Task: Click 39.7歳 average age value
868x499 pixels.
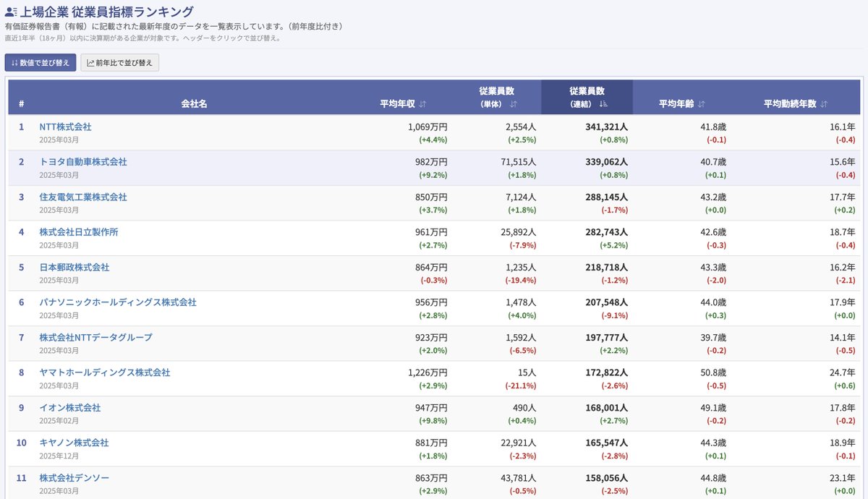Action: tap(712, 337)
